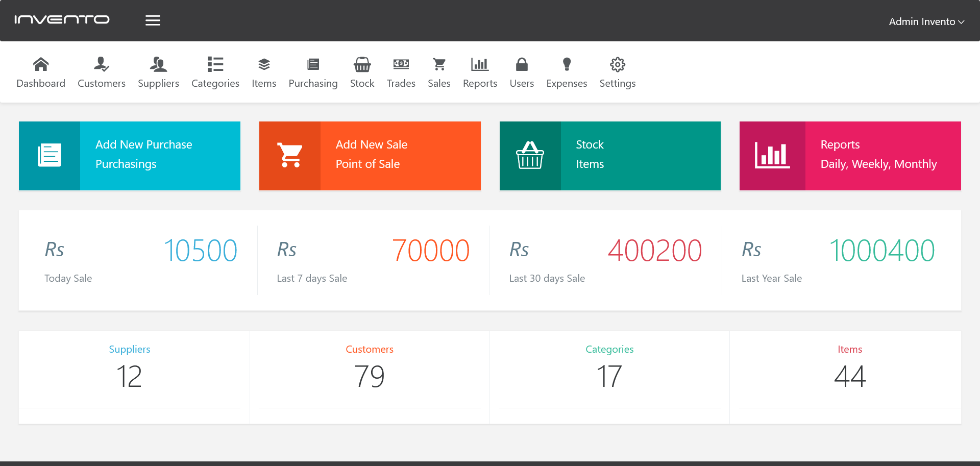Viewport: 980px width, 466px height.
Task: Expand the Admin Invento account menu
Action: click(926, 21)
